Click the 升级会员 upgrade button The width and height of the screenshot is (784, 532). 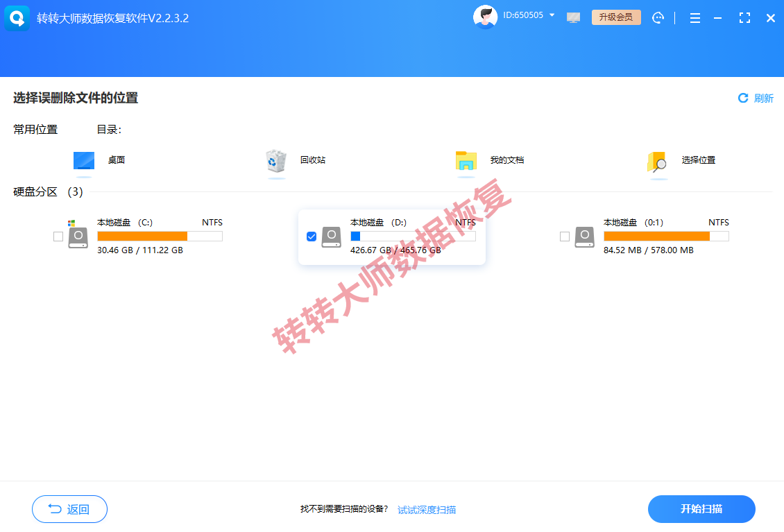(616, 17)
